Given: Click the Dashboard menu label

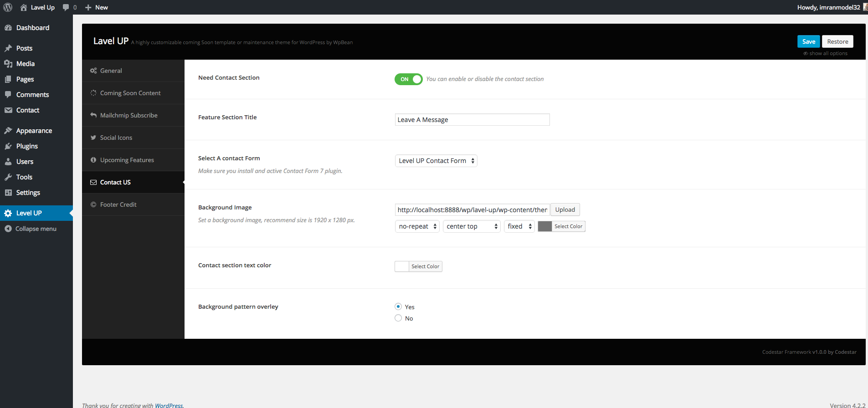Looking at the screenshot, I should click(33, 28).
